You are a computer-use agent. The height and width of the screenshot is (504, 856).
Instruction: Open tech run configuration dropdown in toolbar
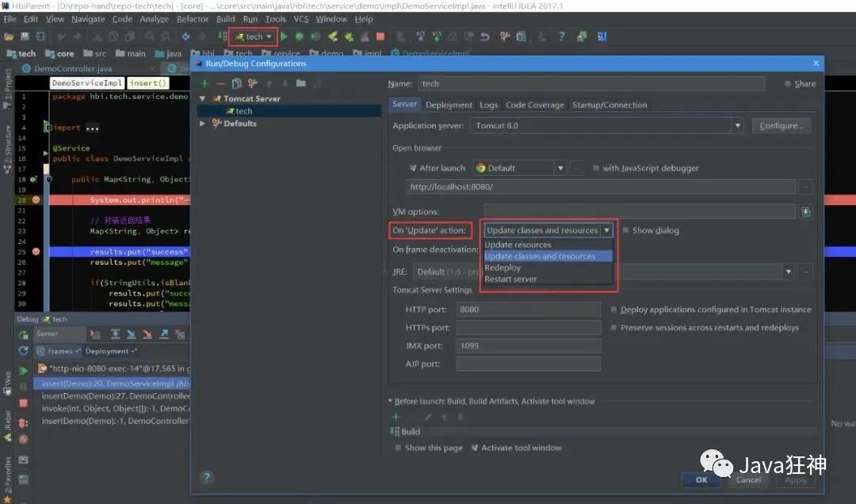tap(254, 36)
